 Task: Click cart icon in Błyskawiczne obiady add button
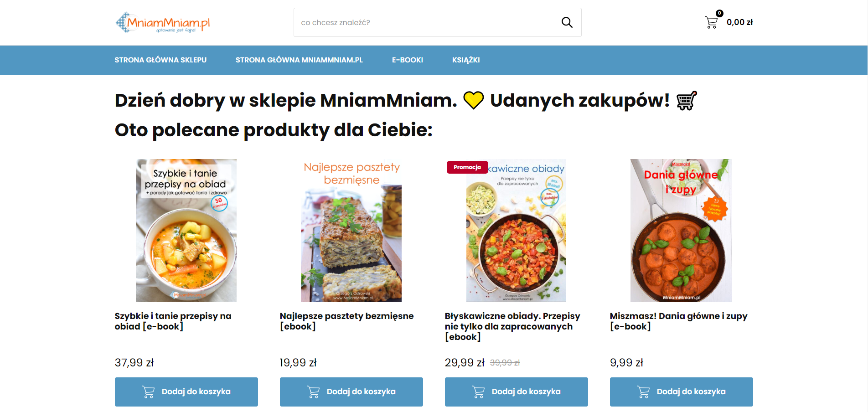click(479, 392)
